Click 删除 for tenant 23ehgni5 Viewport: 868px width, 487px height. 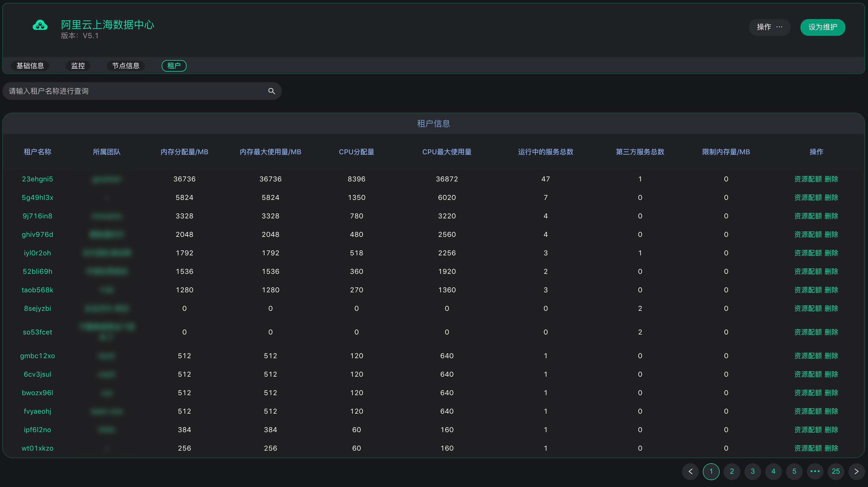[831, 179]
